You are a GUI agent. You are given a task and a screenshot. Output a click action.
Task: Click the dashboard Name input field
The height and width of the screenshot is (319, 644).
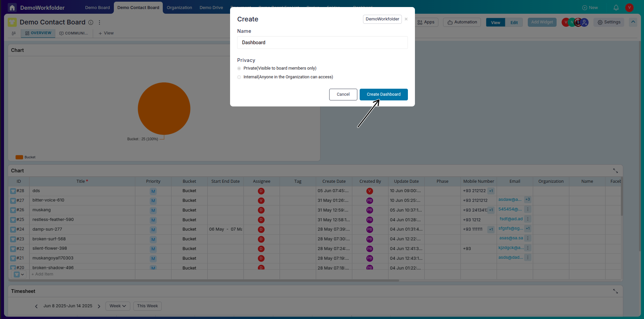click(x=323, y=43)
